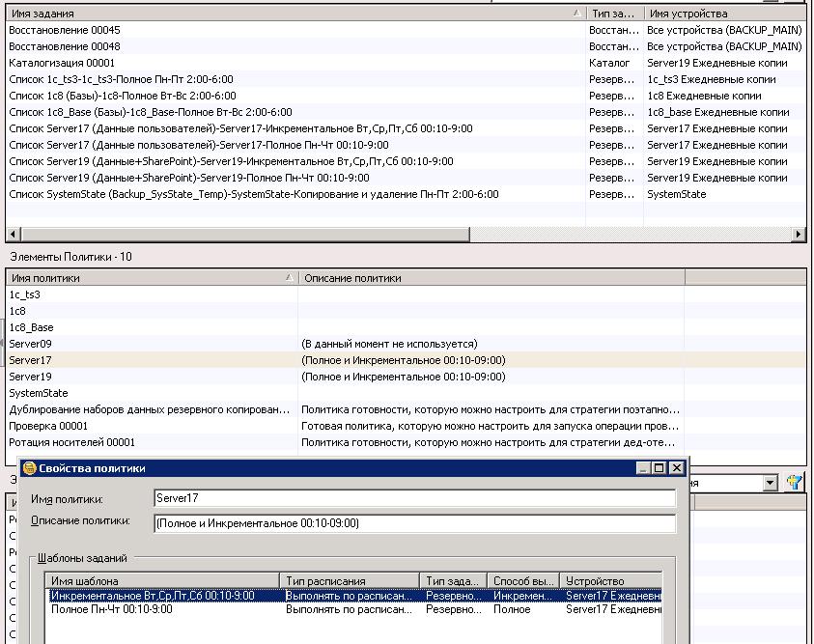Click SystemState device cell in job list
Viewport: 814px width, 644px height.
(x=677, y=195)
